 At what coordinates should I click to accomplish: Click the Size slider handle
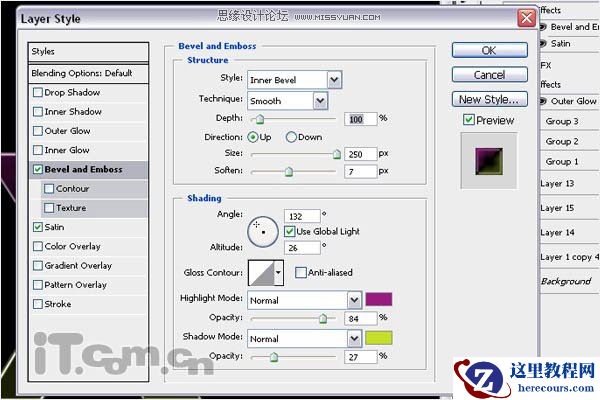[336, 154]
